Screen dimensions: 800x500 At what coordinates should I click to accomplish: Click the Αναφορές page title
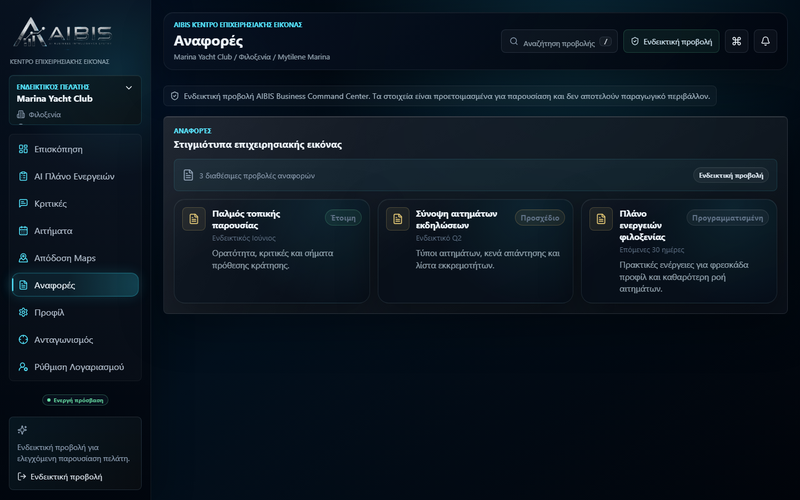coord(208,40)
